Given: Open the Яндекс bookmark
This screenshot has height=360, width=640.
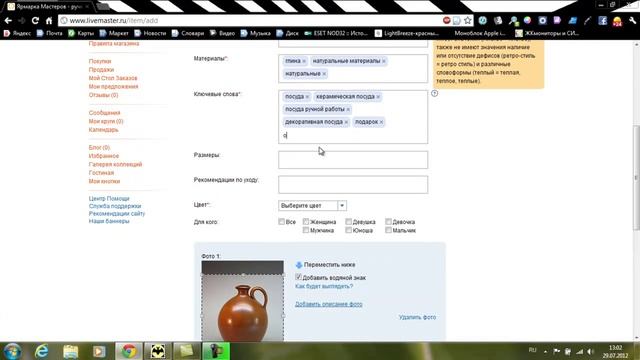Looking at the screenshot, I should (17, 33).
